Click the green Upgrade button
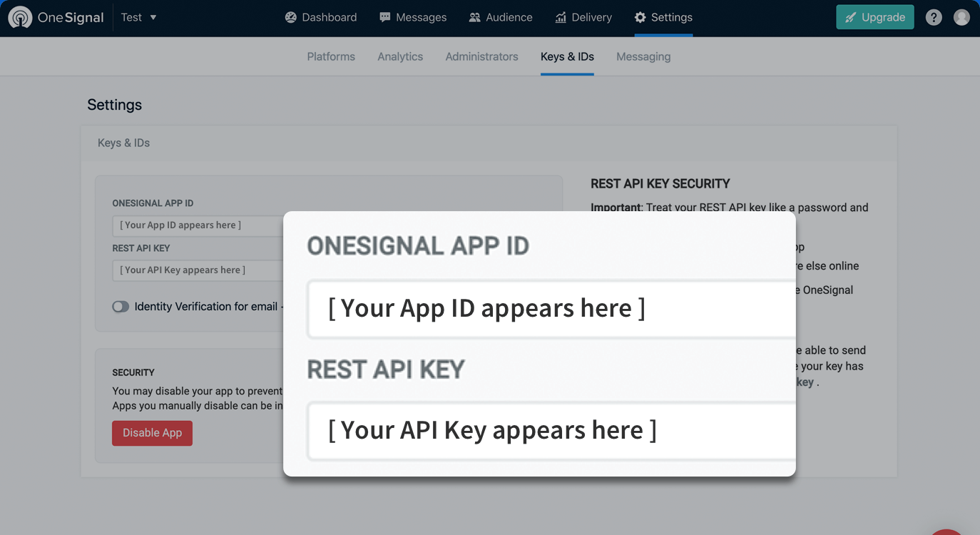 point(875,17)
